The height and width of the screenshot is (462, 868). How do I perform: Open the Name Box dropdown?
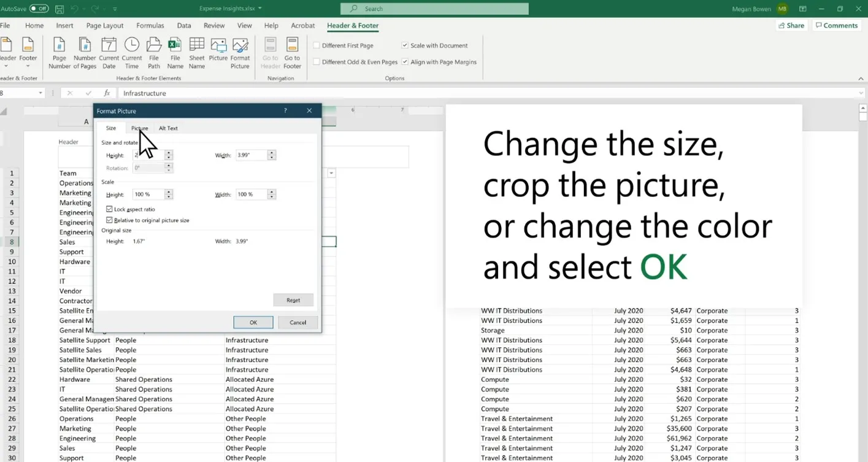(x=40, y=93)
